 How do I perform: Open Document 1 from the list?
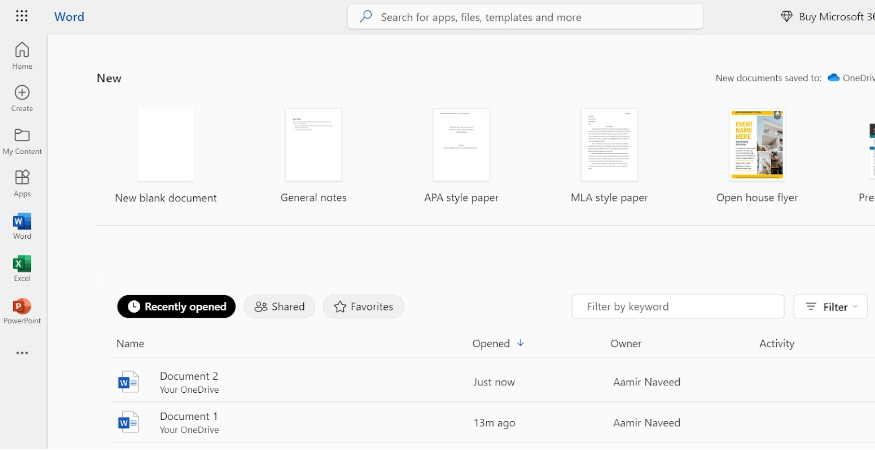[189, 416]
